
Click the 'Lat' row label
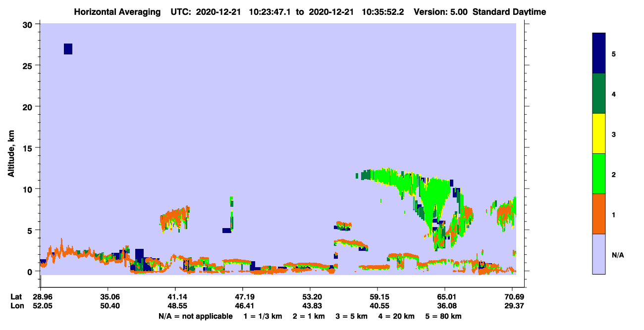click(x=16, y=297)
